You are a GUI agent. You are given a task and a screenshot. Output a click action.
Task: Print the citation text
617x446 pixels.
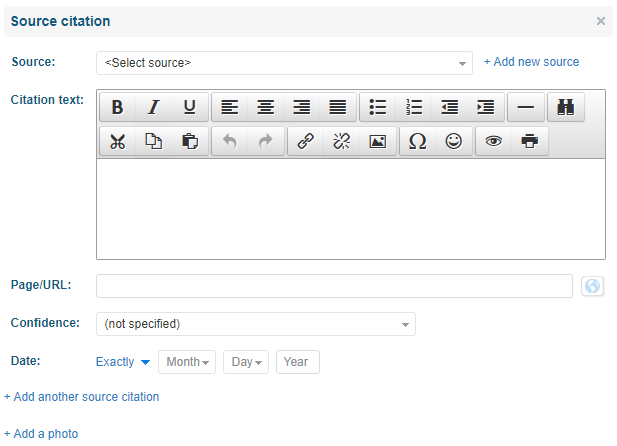click(530, 141)
